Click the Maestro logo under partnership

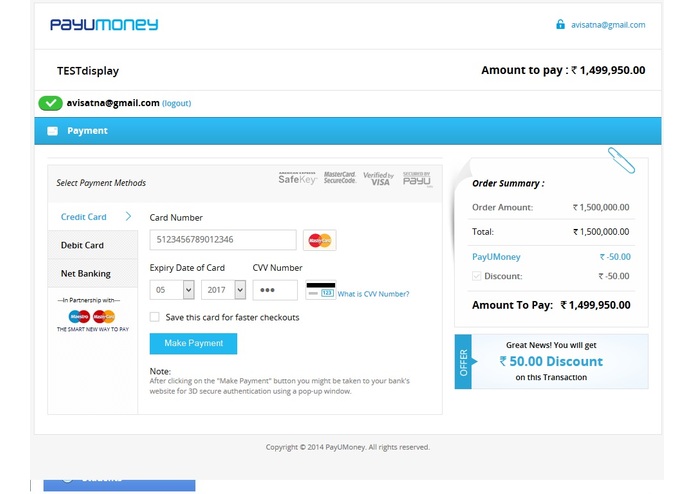79,316
